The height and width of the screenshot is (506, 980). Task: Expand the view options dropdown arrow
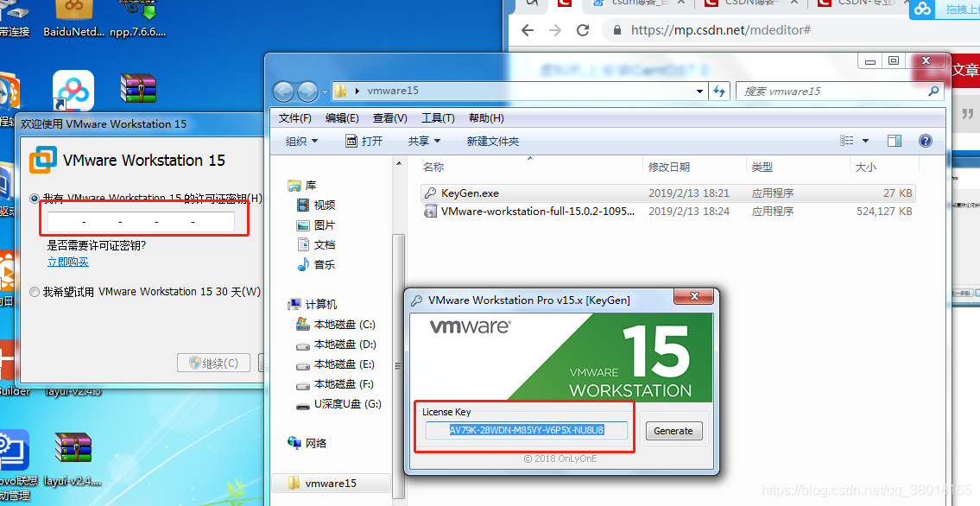pos(866,141)
